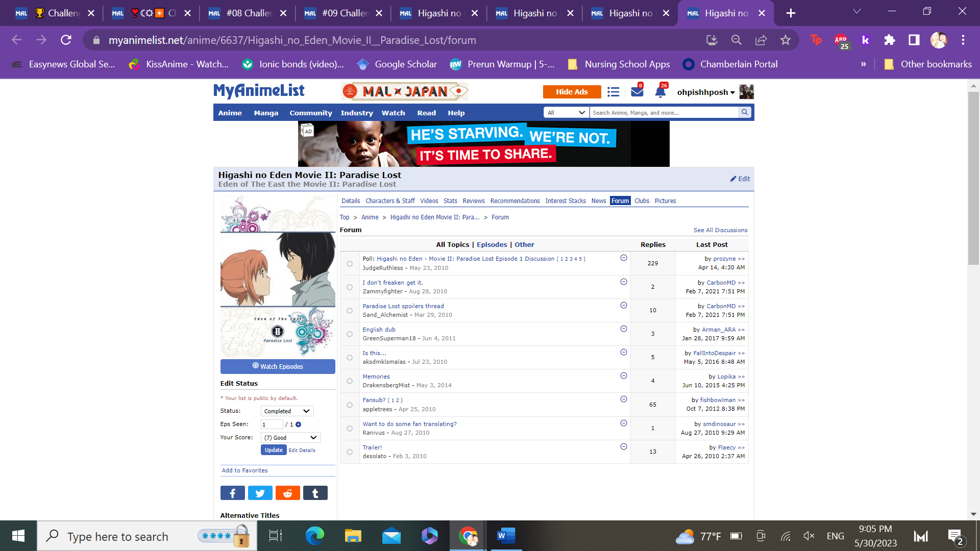Click the Update button

tap(274, 450)
